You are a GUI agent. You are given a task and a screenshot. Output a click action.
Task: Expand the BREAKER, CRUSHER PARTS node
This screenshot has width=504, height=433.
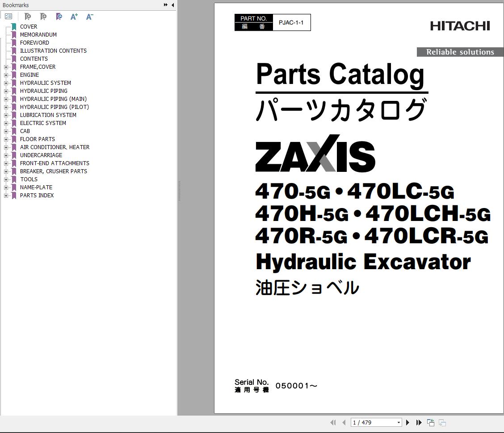[6, 171]
